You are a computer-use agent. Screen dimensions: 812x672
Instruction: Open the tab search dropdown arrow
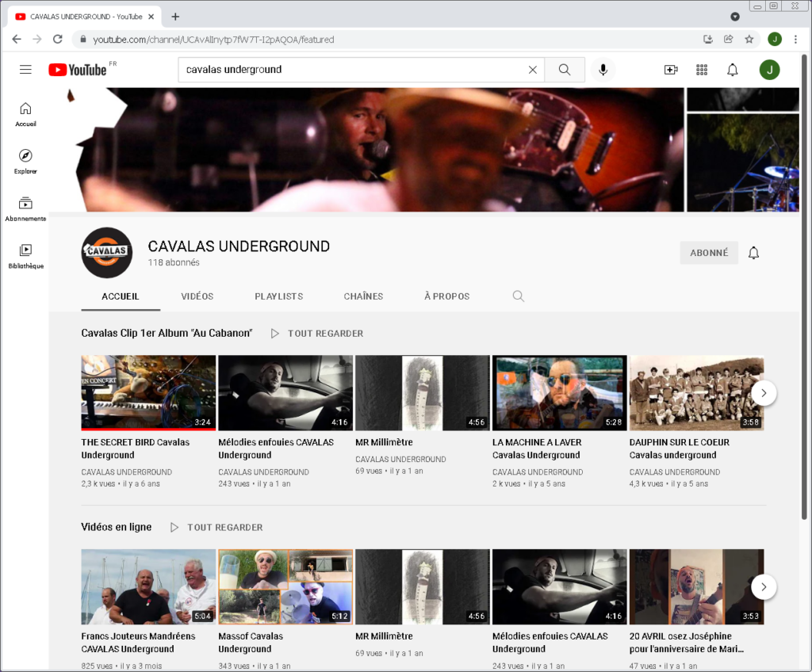point(735,17)
